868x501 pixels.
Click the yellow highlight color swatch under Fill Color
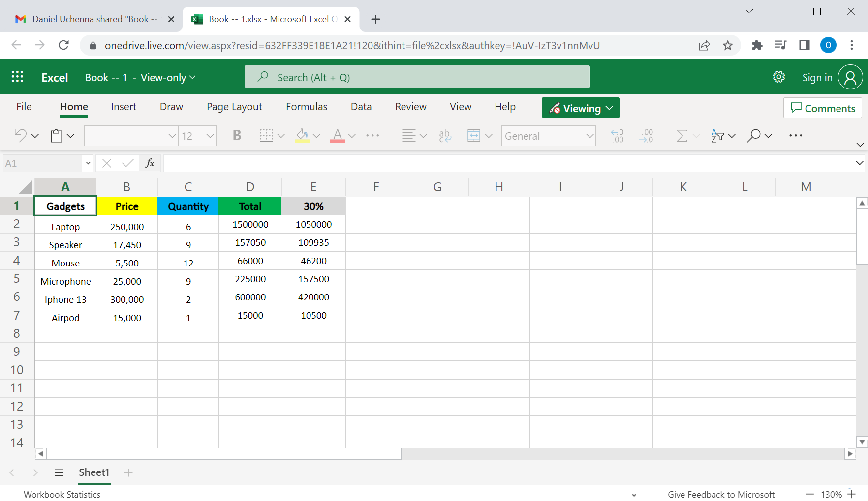(301, 142)
